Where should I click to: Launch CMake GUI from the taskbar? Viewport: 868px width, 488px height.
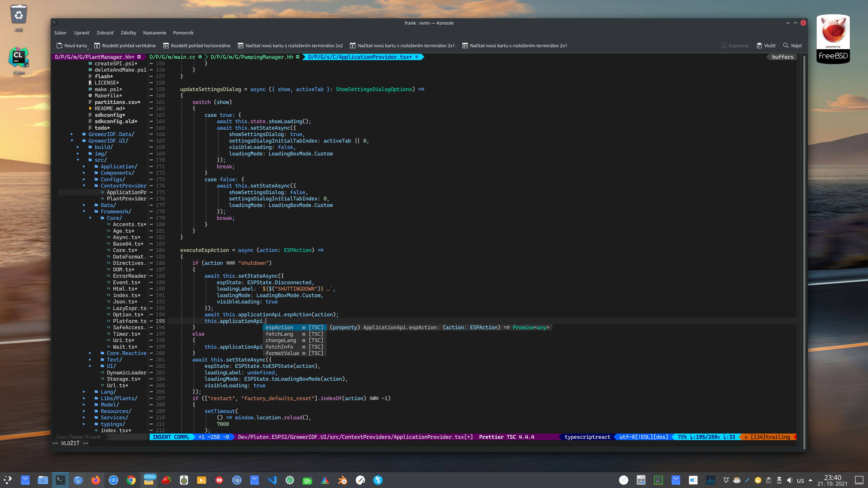coord(325,480)
